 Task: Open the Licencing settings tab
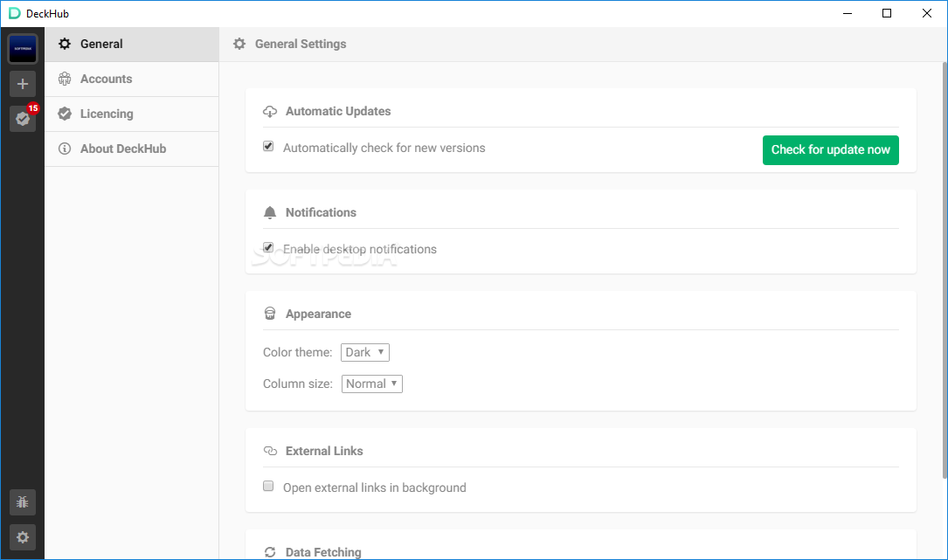tap(132, 114)
